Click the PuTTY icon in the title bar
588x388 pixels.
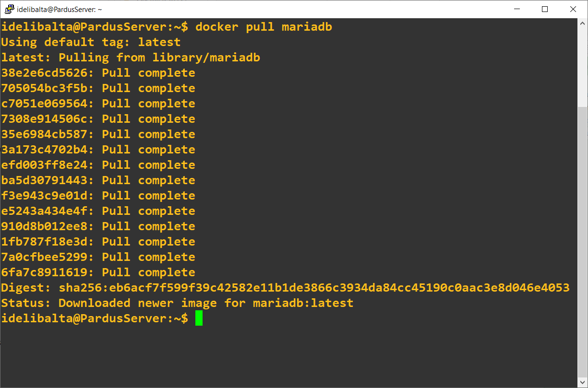tap(9, 9)
